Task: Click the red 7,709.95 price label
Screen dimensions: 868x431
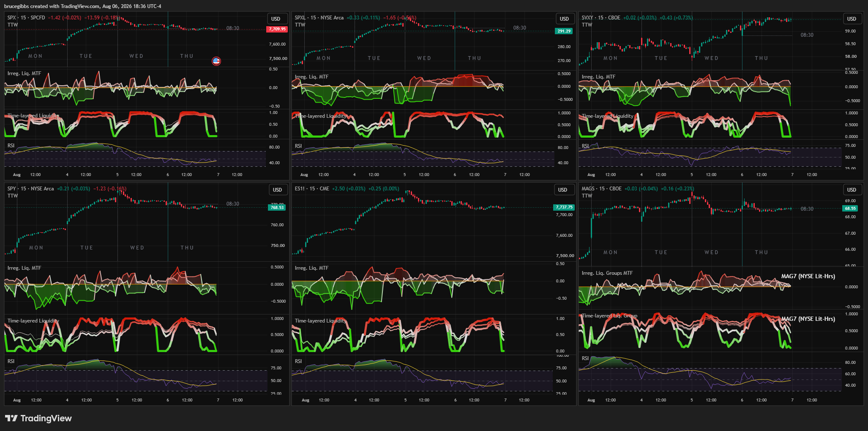Action: pyautogui.click(x=277, y=29)
